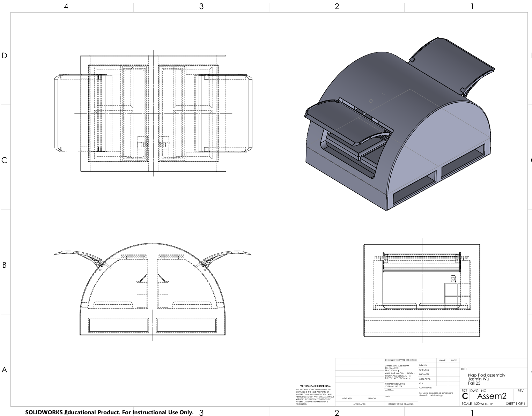Click the zone letter 'B' on the left border
Image resolution: width=532 pixels, height=416 pixels.
point(5,265)
